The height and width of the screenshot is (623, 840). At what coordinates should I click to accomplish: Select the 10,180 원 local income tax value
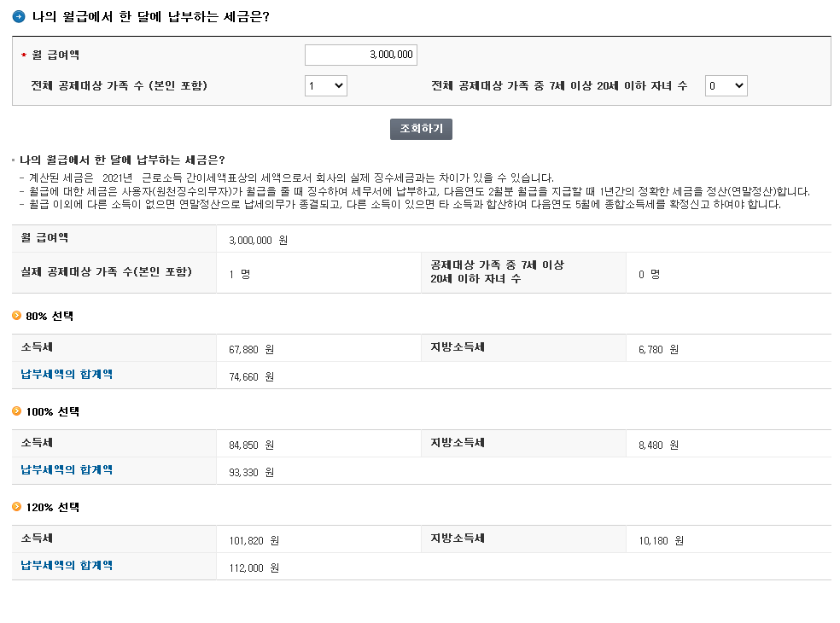click(661, 540)
